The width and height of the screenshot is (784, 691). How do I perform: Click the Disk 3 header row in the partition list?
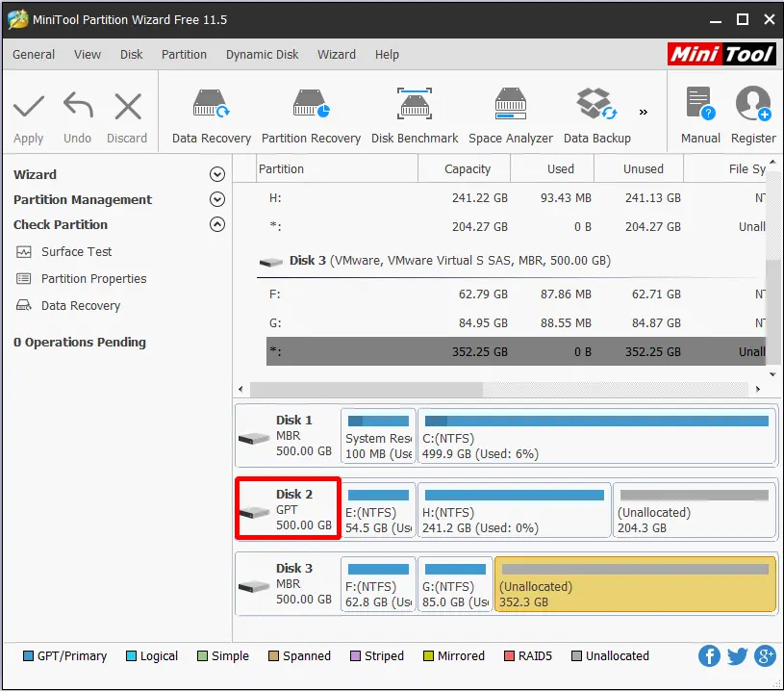510,261
